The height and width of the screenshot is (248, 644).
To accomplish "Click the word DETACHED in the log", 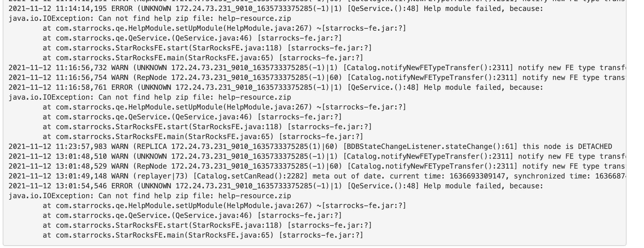I will click(595, 147).
